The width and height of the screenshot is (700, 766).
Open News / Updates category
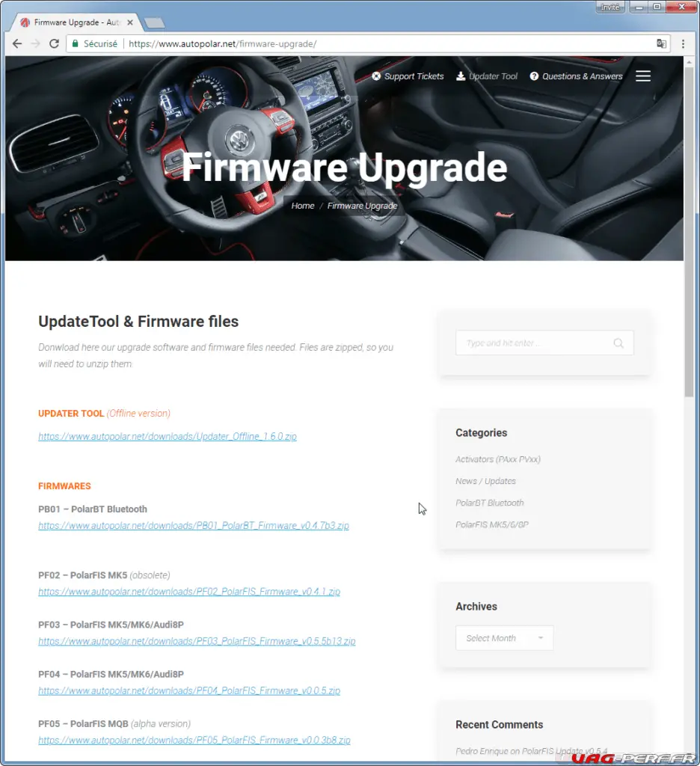[x=485, y=481]
